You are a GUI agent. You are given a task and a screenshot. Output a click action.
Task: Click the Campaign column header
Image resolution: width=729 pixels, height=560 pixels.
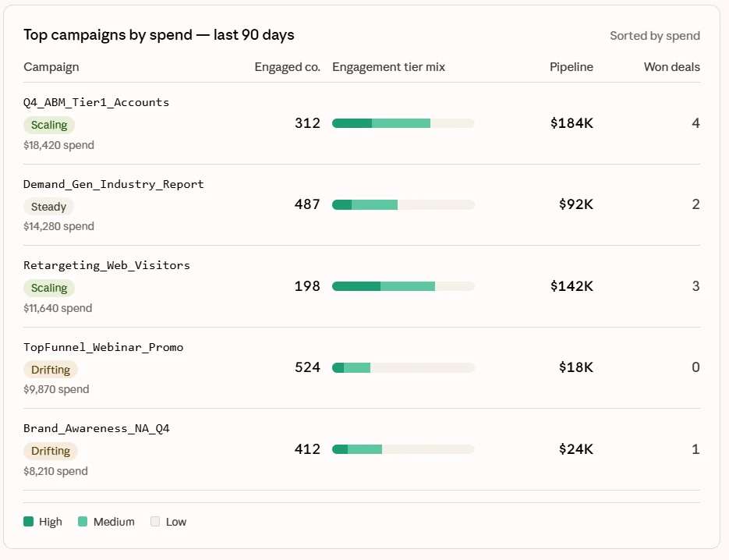(x=51, y=67)
